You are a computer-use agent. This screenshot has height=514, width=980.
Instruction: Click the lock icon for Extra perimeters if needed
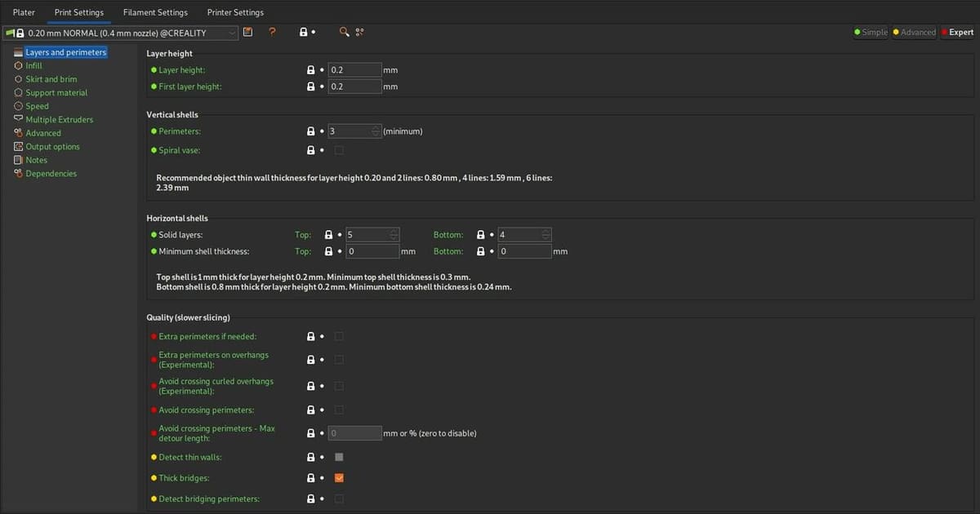tap(310, 336)
